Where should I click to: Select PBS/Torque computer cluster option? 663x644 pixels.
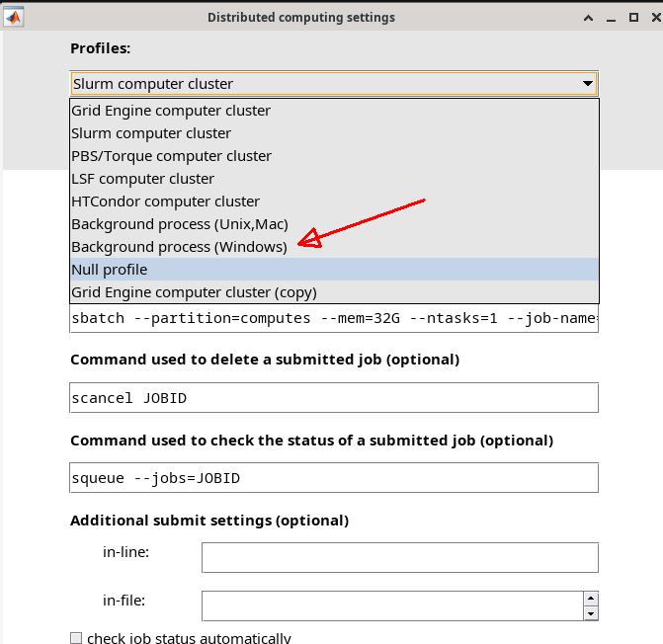tap(171, 156)
